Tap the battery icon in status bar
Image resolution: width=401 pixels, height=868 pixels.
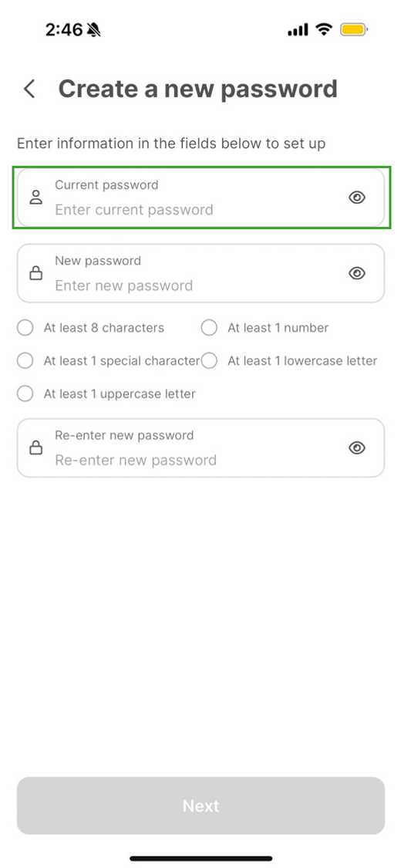354,30
